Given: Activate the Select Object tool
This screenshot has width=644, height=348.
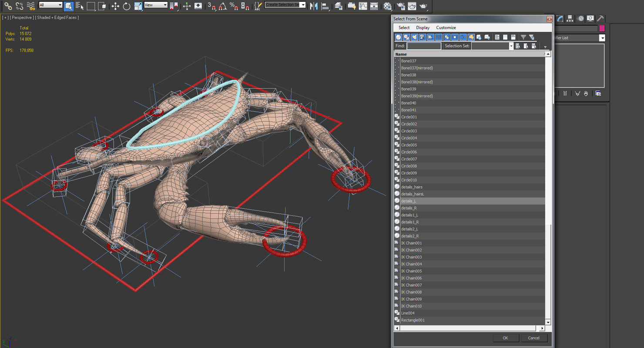Looking at the screenshot, I should 68,6.
